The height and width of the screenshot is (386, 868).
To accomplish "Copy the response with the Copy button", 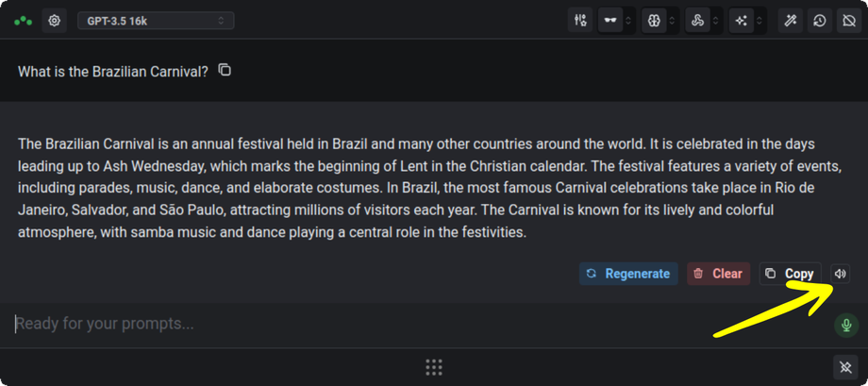I will (x=790, y=274).
